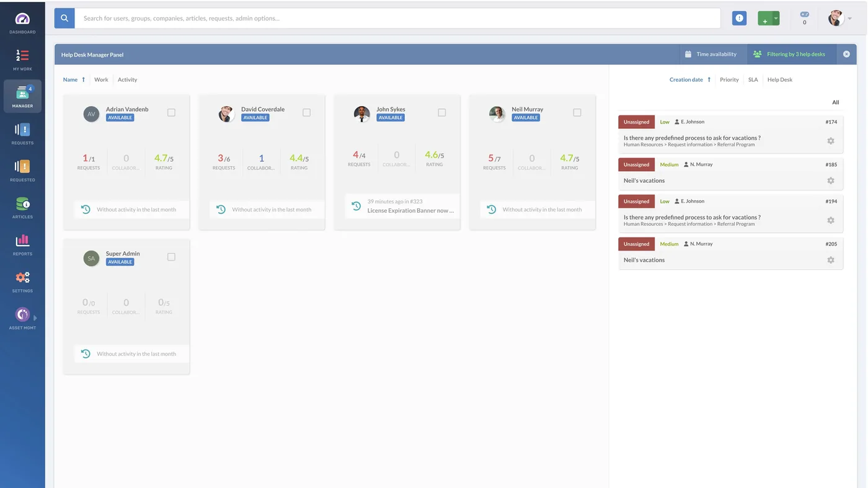Click the green add new button
Viewport: 868px width, 488px height.
pyautogui.click(x=765, y=19)
